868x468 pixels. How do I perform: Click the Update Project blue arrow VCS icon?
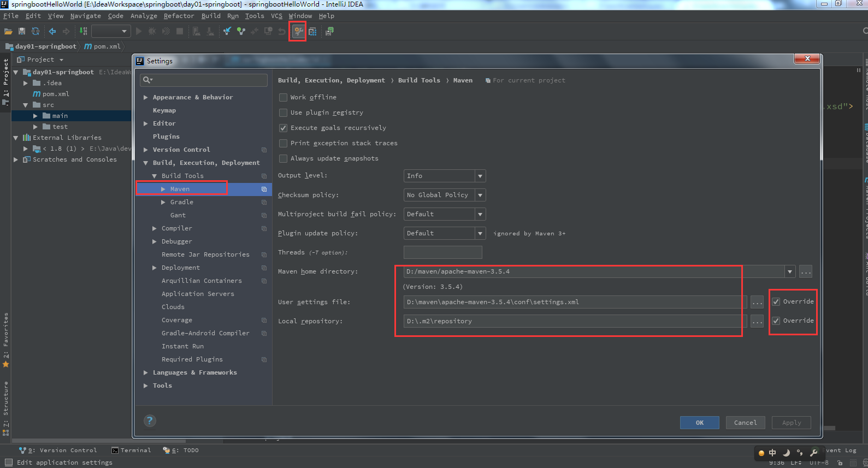[x=227, y=32]
